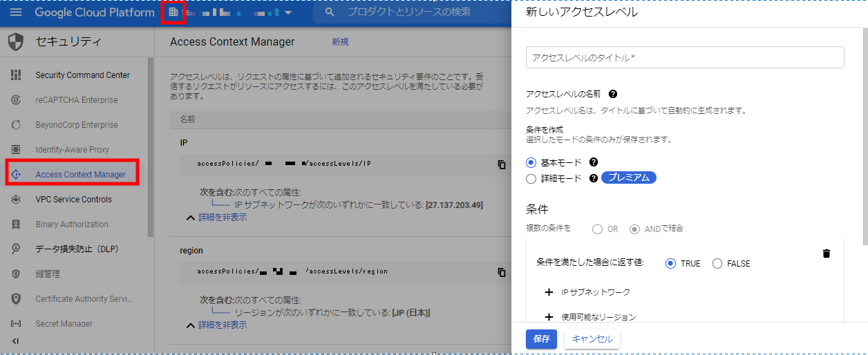Copy the IP access level path
This screenshot has width=868, height=355.
point(502,164)
